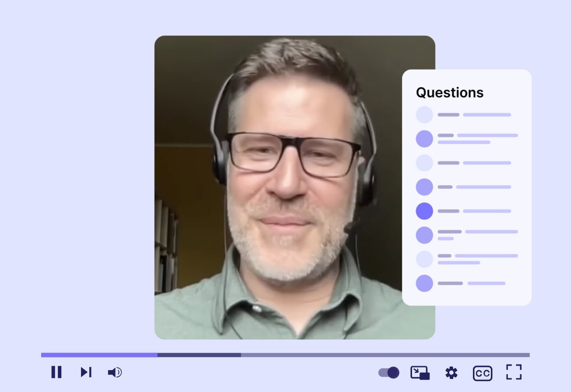Pause the video playback
The image size is (571, 392).
click(x=56, y=372)
